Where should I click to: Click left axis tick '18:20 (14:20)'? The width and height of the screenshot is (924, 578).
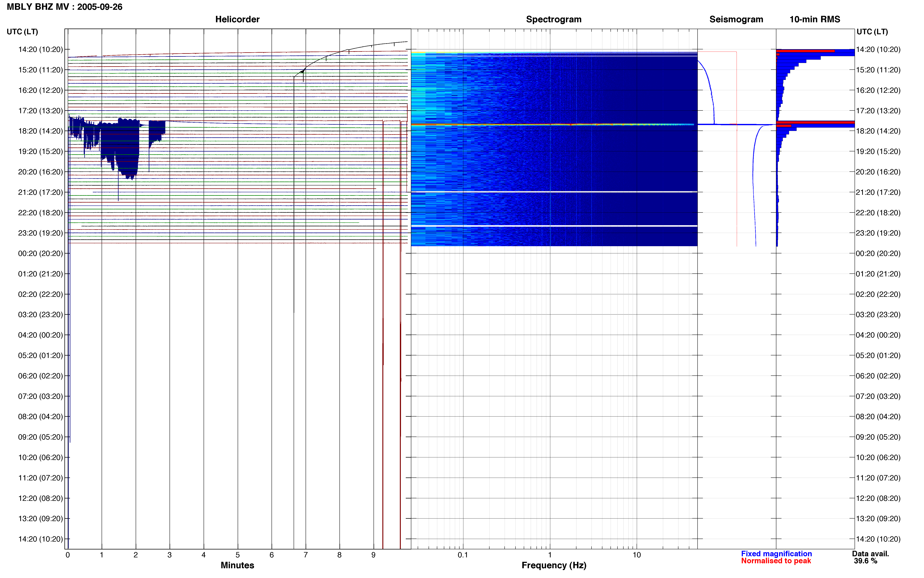pyautogui.click(x=41, y=131)
